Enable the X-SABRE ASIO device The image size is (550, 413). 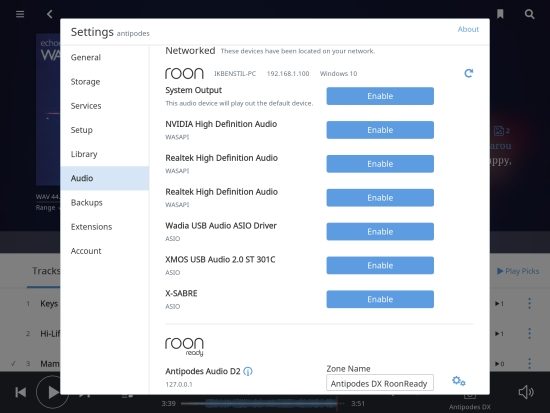(x=380, y=299)
